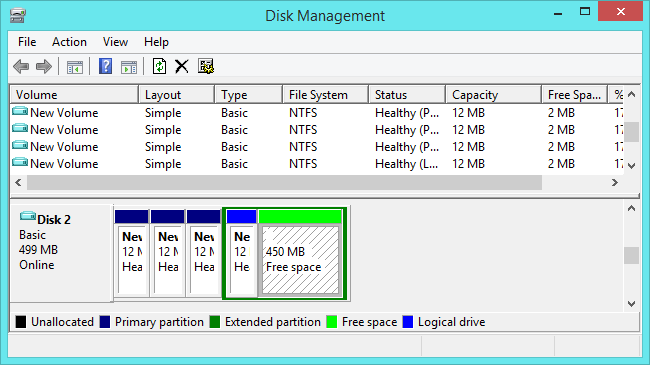Open the Properties toolbar icon
The width and height of the screenshot is (651, 366).
tap(206, 66)
